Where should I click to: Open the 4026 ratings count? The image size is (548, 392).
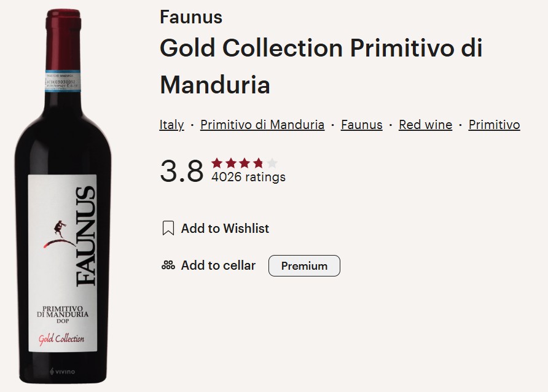click(x=248, y=178)
